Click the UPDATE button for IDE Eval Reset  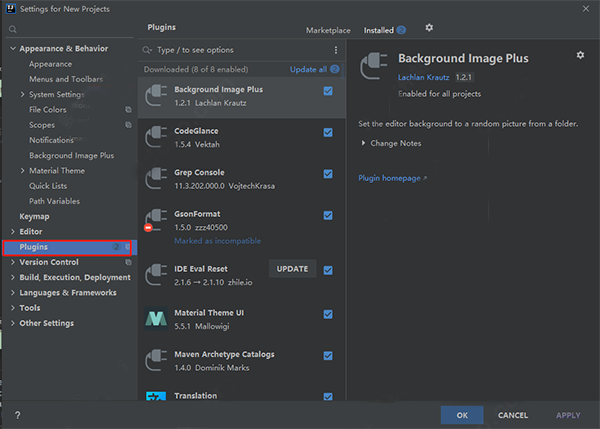point(292,269)
